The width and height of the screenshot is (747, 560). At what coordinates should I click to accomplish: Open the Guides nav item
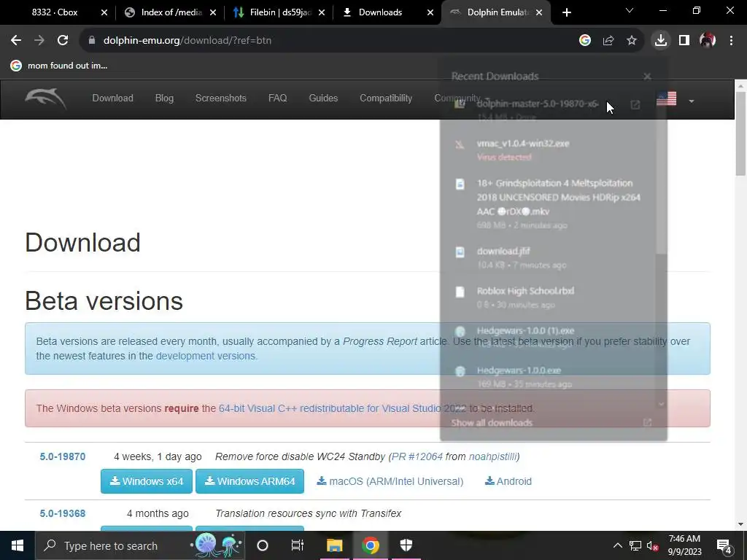coord(323,98)
